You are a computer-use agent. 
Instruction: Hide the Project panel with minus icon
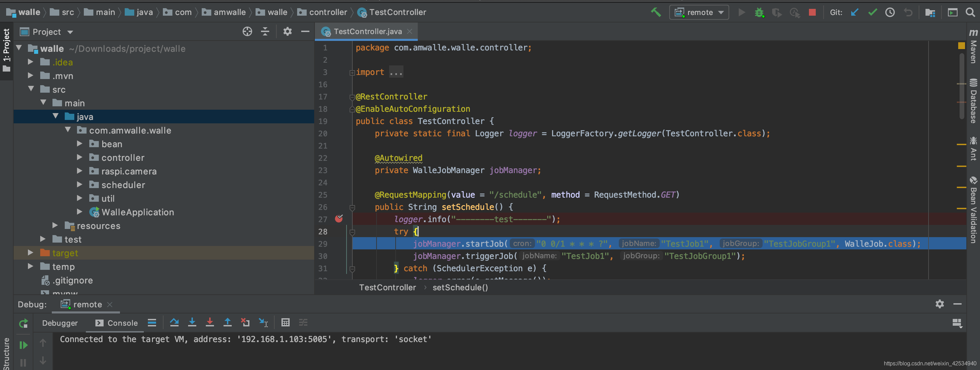305,32
